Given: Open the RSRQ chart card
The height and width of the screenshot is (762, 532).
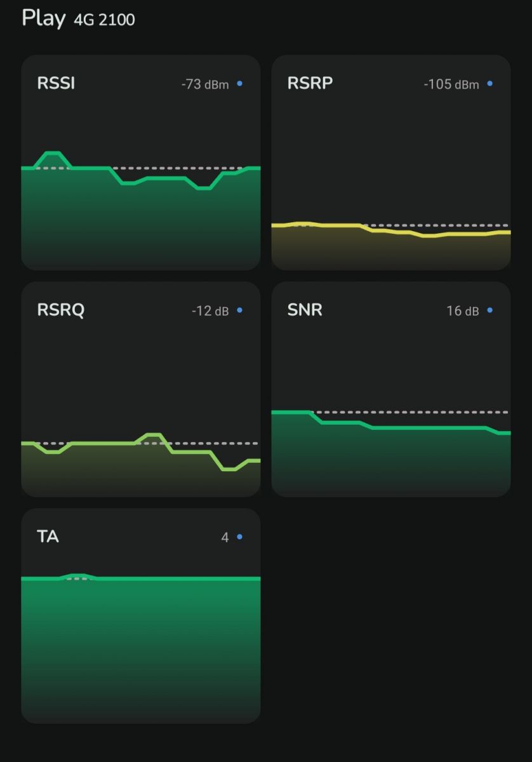Looking at the screenshot, I should tap(141, 389).
